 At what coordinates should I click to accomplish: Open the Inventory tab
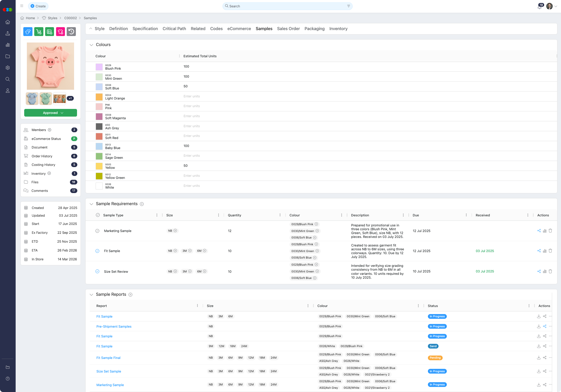click(338, 29)
